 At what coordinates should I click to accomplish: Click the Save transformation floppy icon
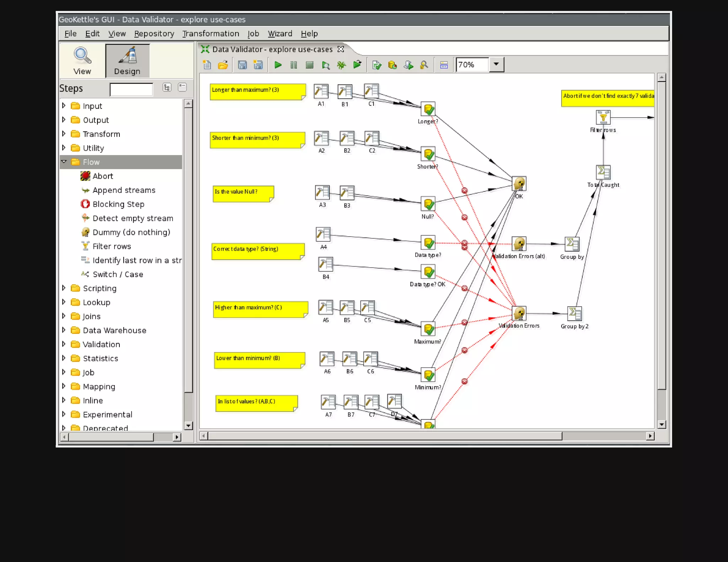point(242,65)
